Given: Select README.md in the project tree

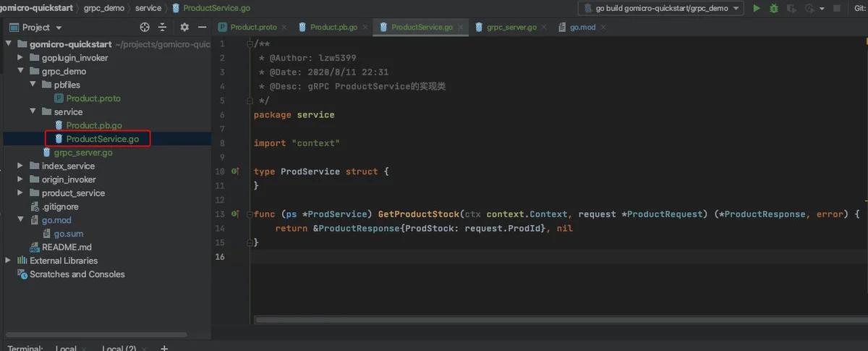Looking at the screenshot, I should click(x=67, y=247).
